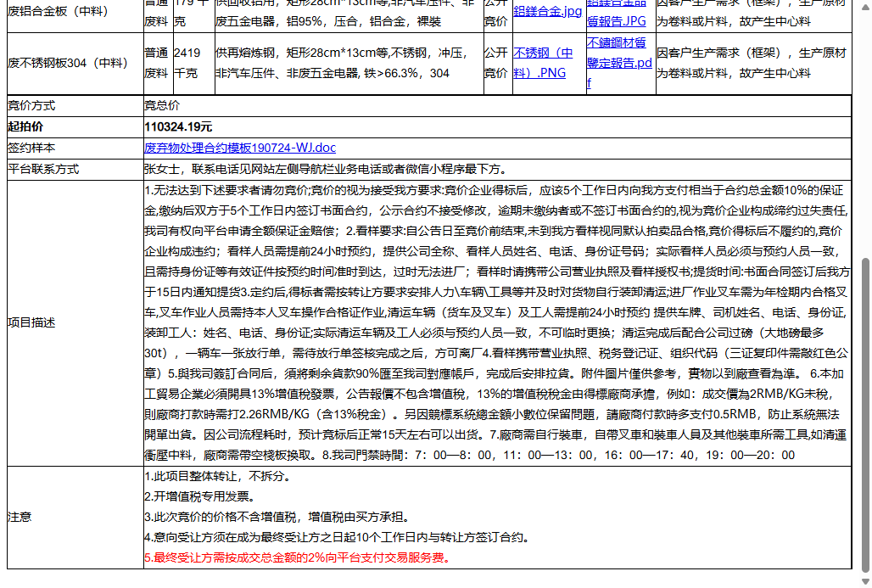This screenshot has width=872, height=588.
Task: Click the scrollbar down arrow
Action: coord(866,582)
